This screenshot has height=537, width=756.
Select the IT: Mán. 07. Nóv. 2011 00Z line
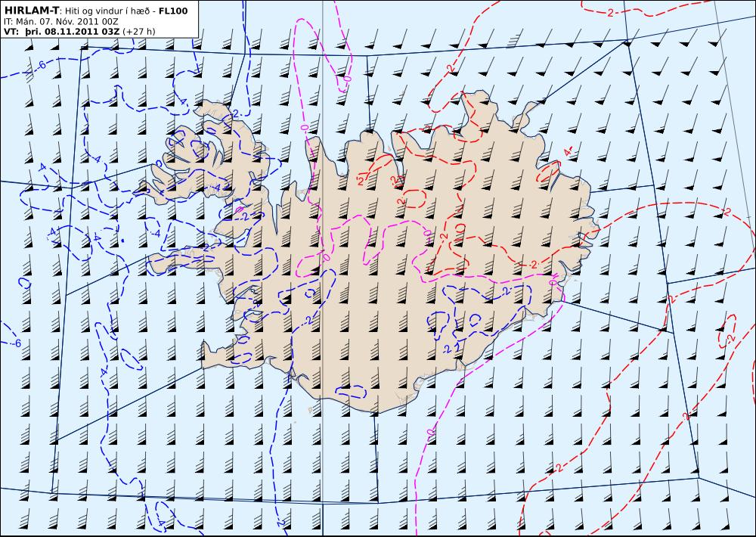60,22
